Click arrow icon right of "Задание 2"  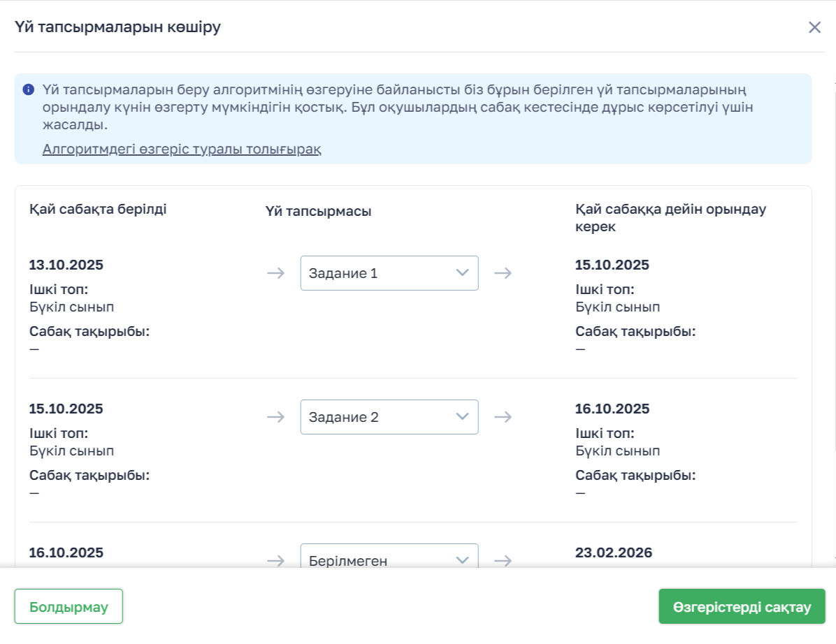click(503, 417)
